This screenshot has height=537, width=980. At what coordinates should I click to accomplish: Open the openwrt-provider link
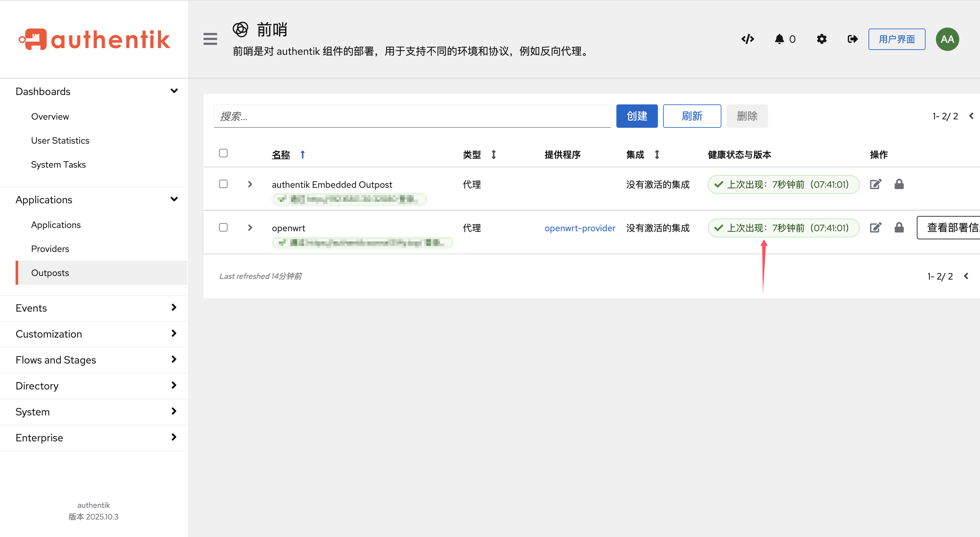(x=579, y=228)
